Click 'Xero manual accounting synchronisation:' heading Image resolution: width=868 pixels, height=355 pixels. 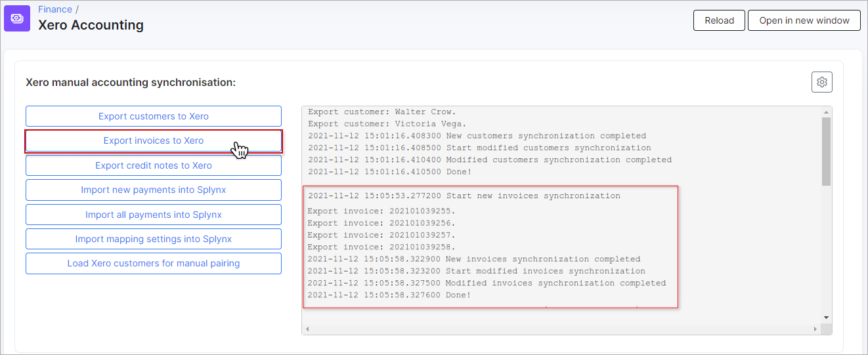click(x=131, y=83)
